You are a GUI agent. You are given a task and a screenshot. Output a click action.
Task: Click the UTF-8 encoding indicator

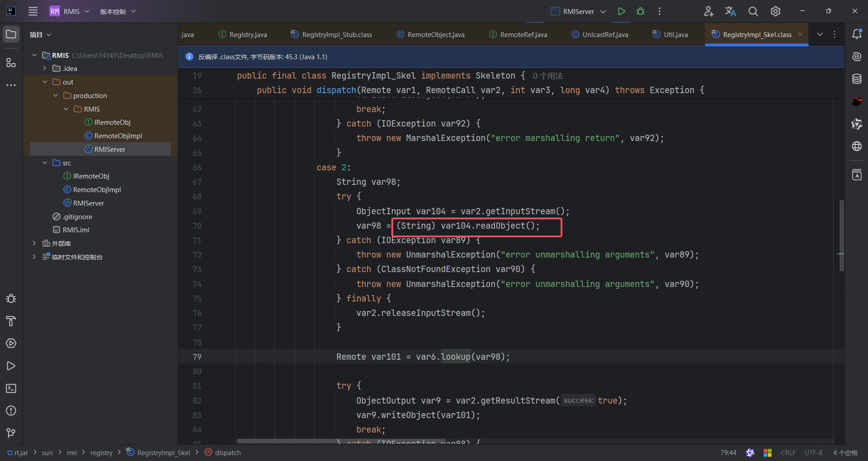pos(813,452)
